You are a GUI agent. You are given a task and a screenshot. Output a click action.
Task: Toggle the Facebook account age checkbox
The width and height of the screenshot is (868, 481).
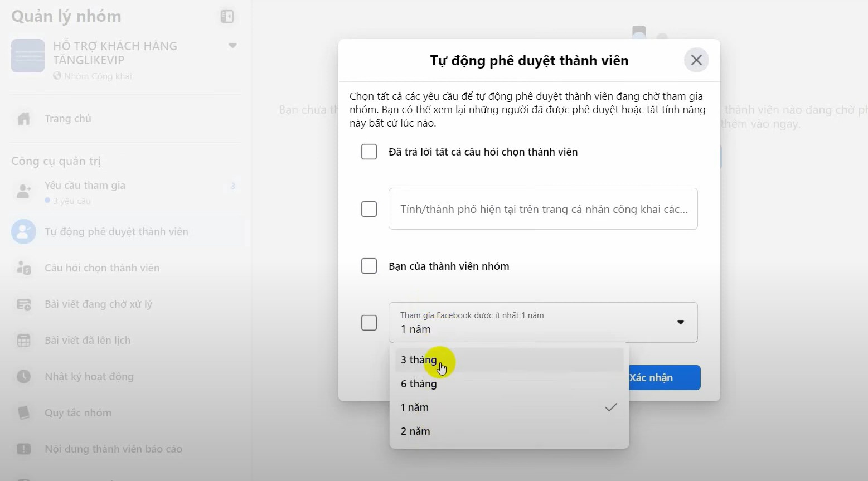369,323
